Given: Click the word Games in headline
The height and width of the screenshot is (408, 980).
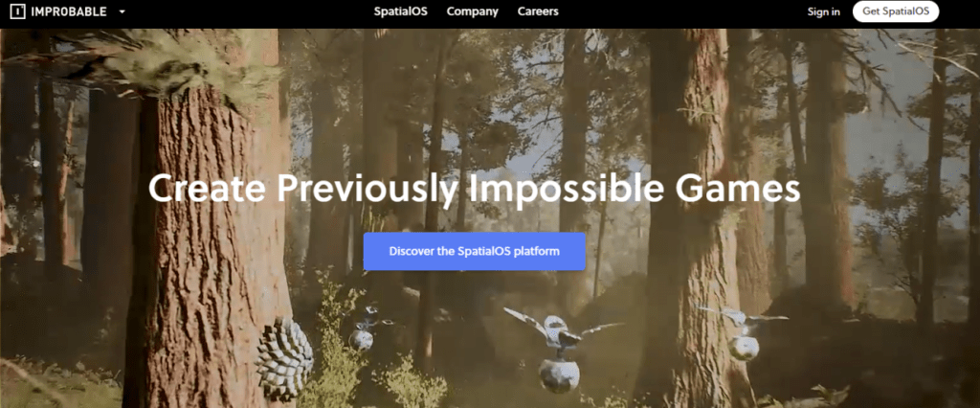Looking at the screenshot, I should pyautogui.click(x=747, y=188).
